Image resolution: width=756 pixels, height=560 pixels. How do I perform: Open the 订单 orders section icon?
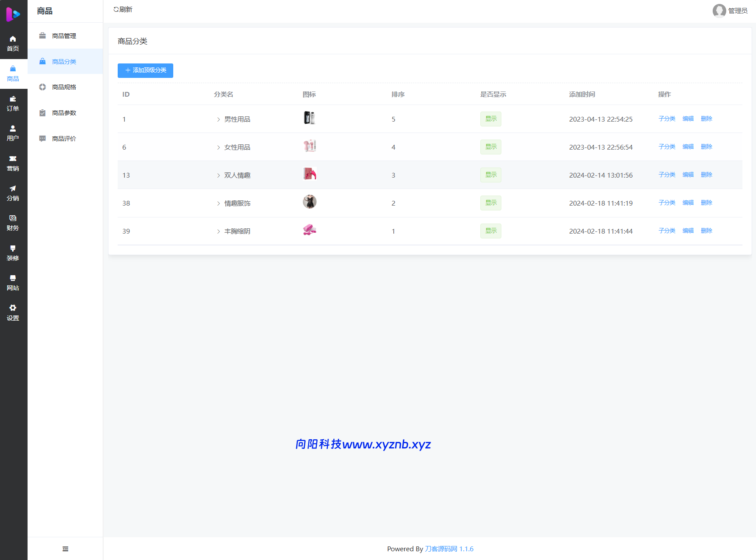[13, 99]
